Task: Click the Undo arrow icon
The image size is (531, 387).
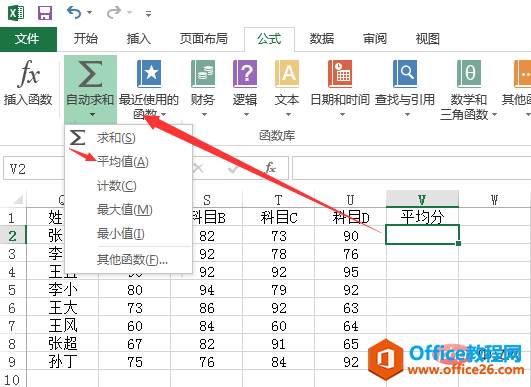Action: click(74, 13)
